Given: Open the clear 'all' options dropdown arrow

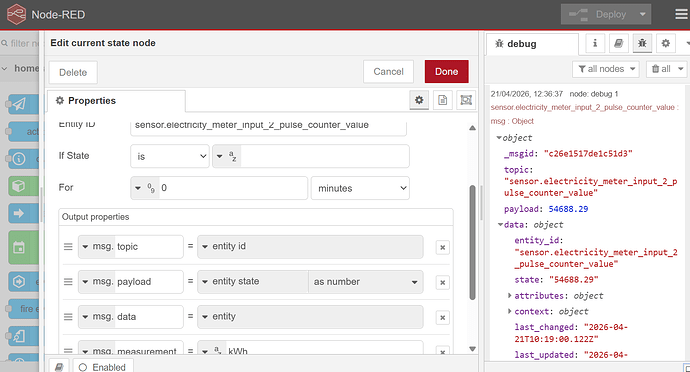Looking at the screenshot, I should coord(681,69).
